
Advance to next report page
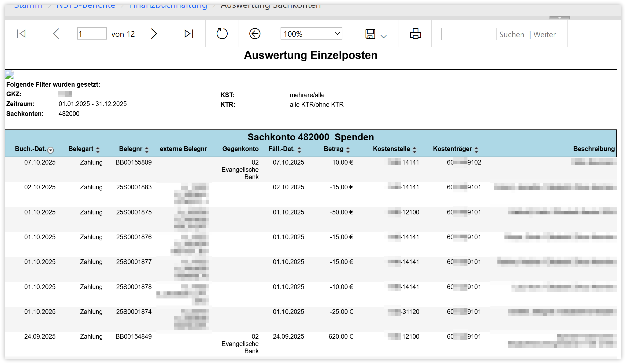point(154,33)
